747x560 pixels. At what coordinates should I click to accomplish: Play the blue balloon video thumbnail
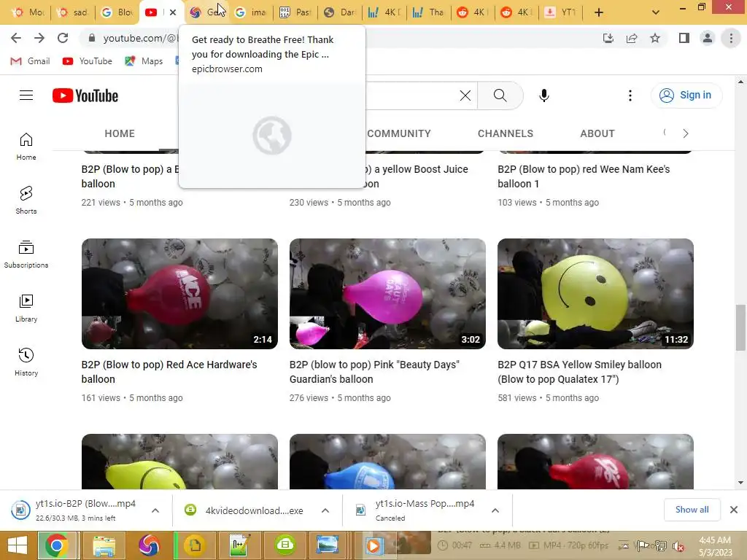(x=387, y=462)
